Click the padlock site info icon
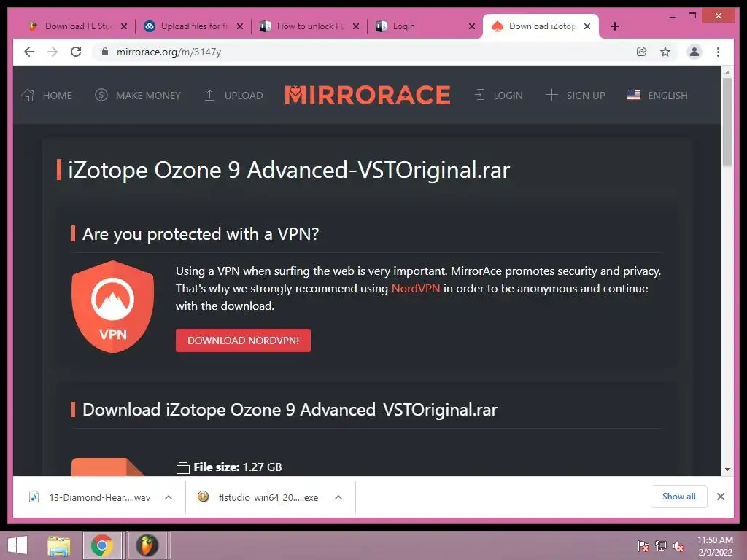This screenshot has height=560, width=747. 105,52
